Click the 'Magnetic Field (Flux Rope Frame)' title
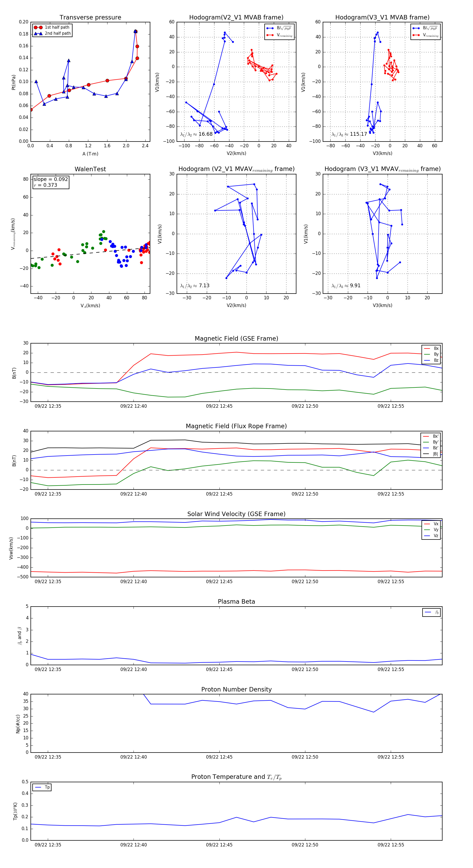The height and width of the screenshot is (868, 473). [x=236, y=426]
